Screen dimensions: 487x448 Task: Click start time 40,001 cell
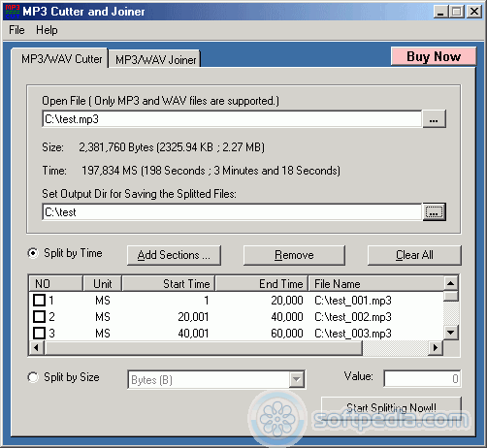click(x=193, y=334)
